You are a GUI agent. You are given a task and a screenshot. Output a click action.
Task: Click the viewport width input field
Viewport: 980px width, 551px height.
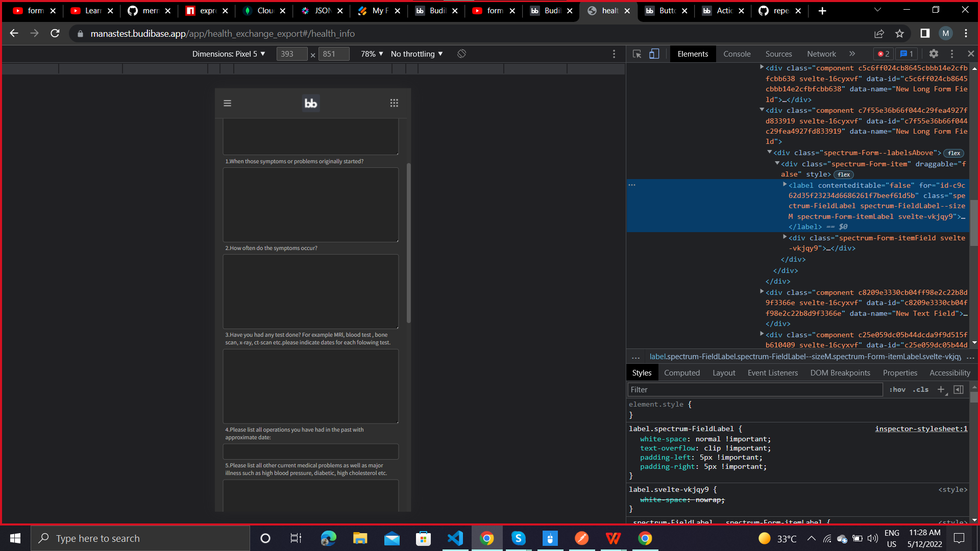291,54
